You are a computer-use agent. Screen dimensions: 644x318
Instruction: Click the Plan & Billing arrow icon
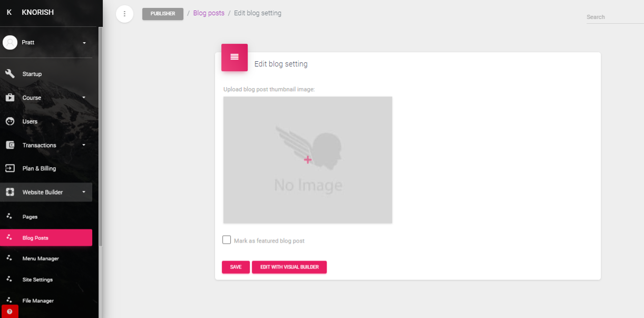tap(9, 169)
